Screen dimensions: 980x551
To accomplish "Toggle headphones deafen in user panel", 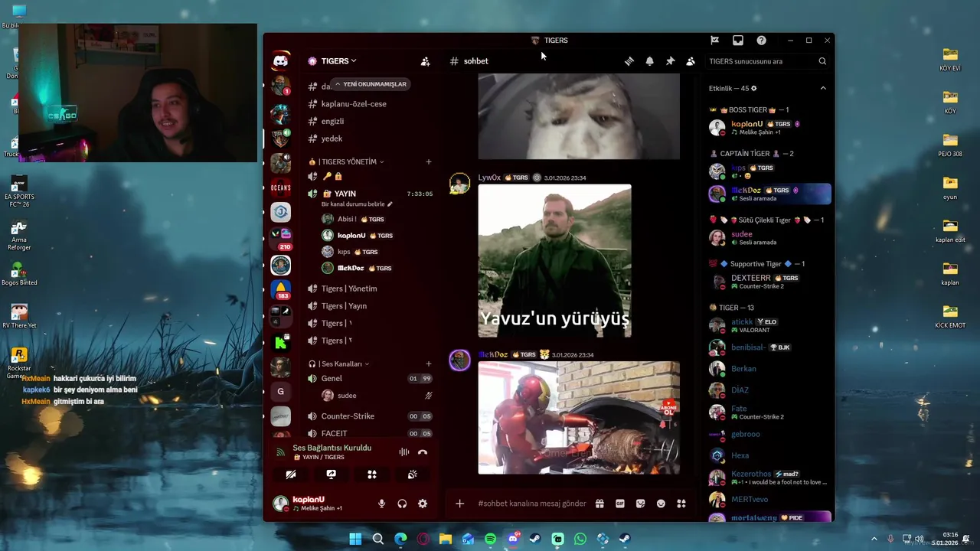I will coord(402,504).
